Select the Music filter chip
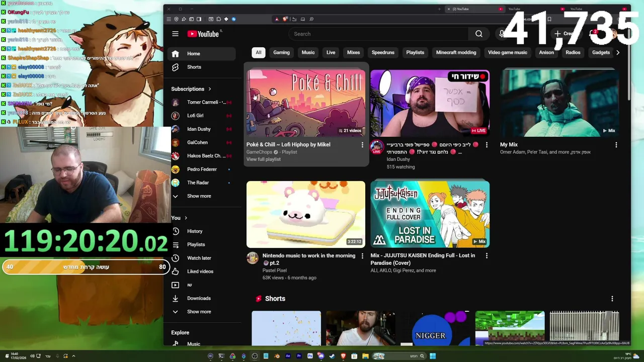The width and height of the screenshot is (644, 362). point(308,52)
